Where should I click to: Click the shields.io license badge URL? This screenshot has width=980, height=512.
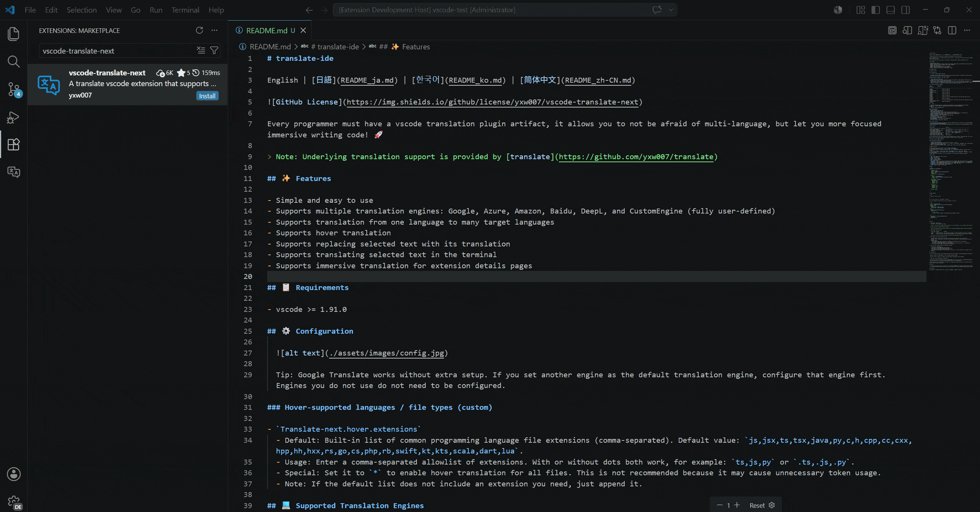tap(493, 102)
